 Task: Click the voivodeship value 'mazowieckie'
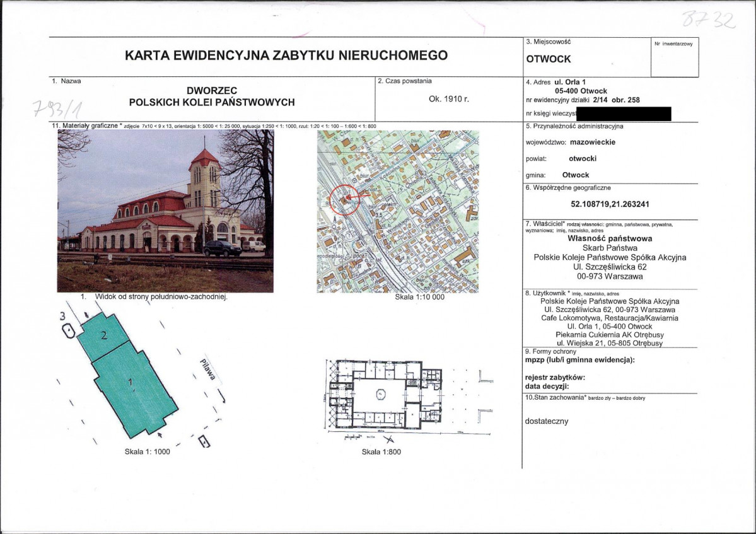[x=593, y=142]
